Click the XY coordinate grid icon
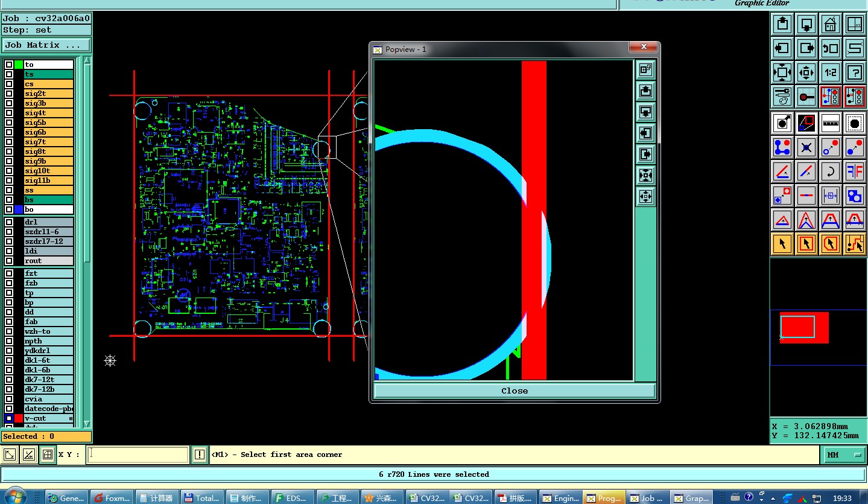 tap(855, 24)
